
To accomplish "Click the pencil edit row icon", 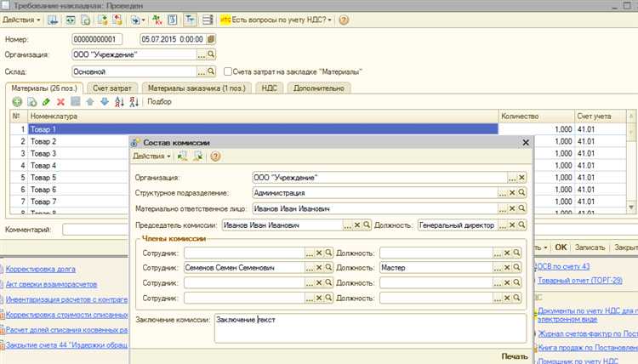I will click(x=46, y=102).
